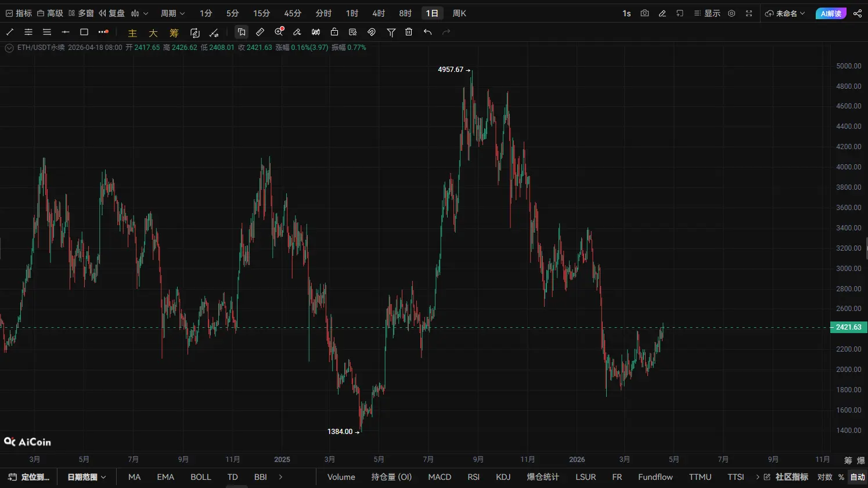The image size is (868, 488).
Task: Switch to the 15分 timeframe
Action: [x=262, y=13]
